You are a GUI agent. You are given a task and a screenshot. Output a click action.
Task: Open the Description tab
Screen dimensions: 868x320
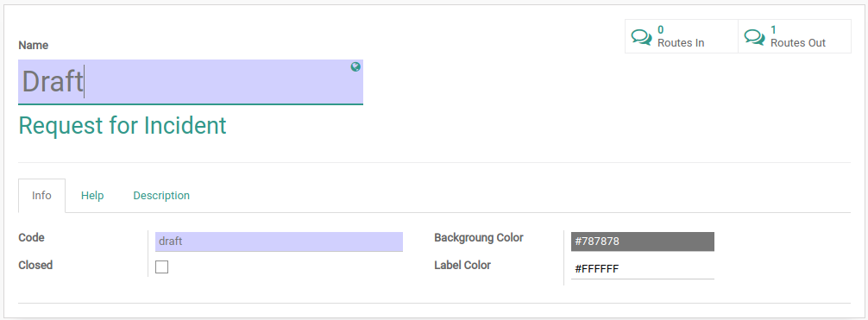point(161,196)
